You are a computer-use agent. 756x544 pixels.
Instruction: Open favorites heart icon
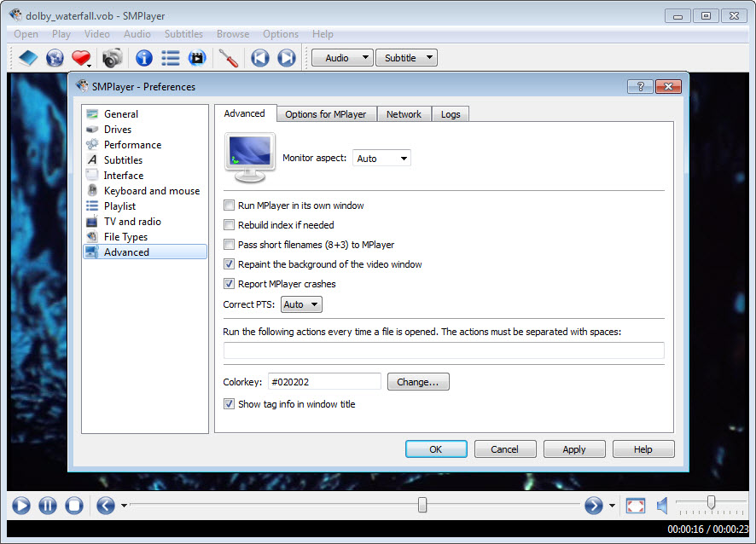pyautogui.click(x=80, y=57)
